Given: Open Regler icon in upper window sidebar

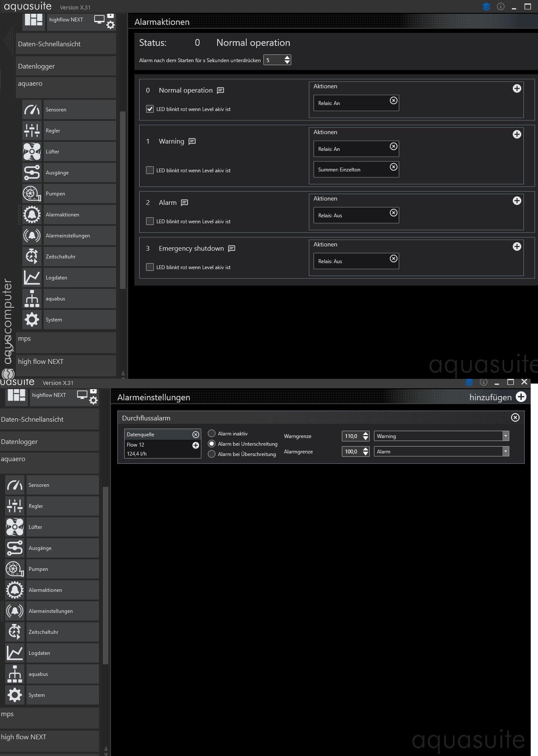Looking at the screenshot, I should coord(32,131).
